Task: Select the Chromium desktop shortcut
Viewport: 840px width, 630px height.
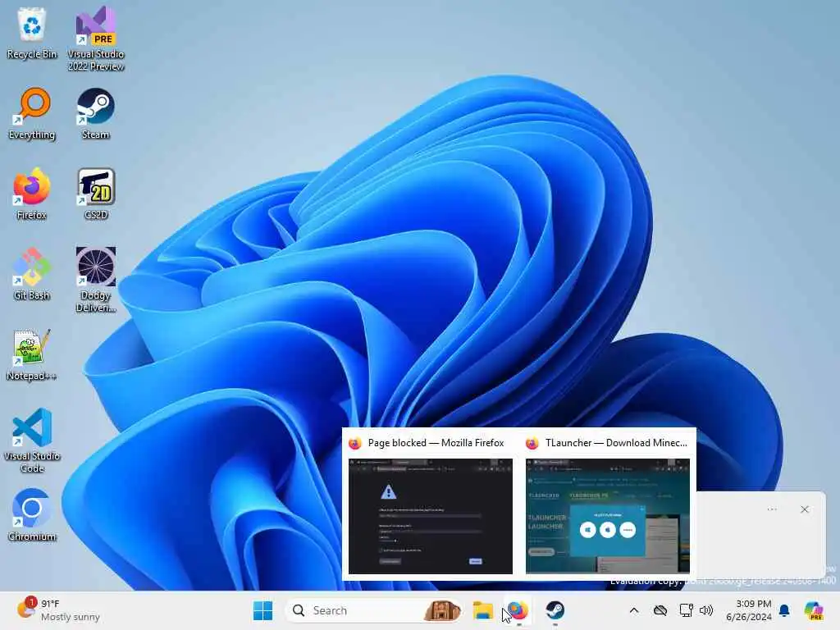Action: click(32, 515)
